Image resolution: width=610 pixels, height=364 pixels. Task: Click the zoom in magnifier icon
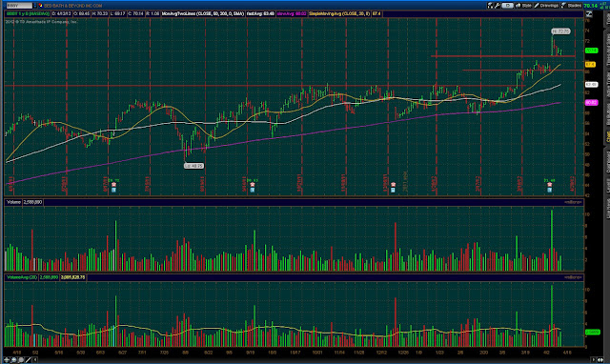[x=13, y=360]
